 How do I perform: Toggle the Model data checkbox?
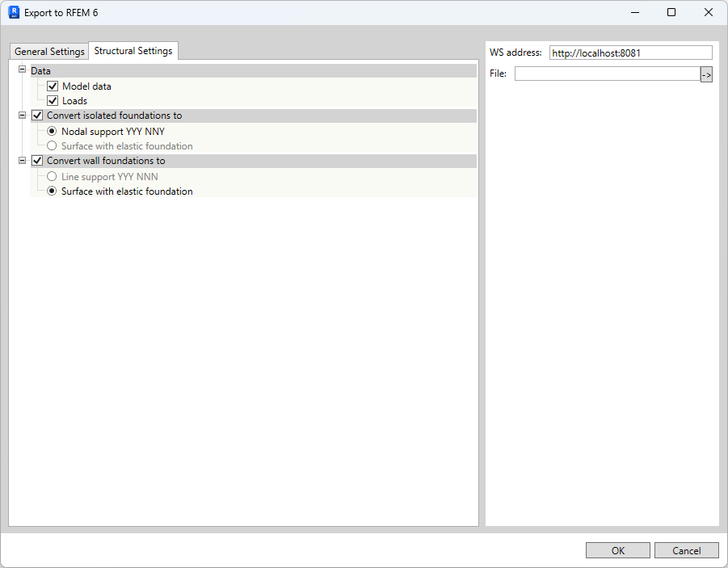pyautogui.click(x=53, y=86)
